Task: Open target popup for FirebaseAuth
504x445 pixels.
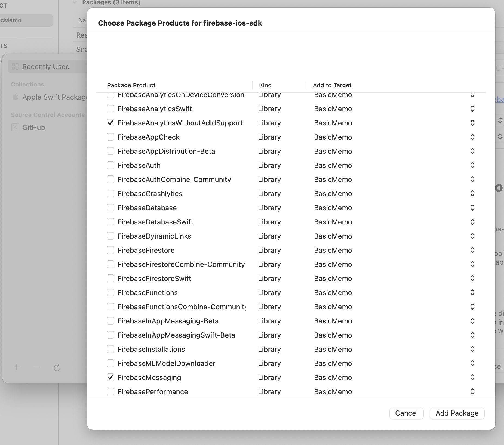Action: (x=472, y=165)
